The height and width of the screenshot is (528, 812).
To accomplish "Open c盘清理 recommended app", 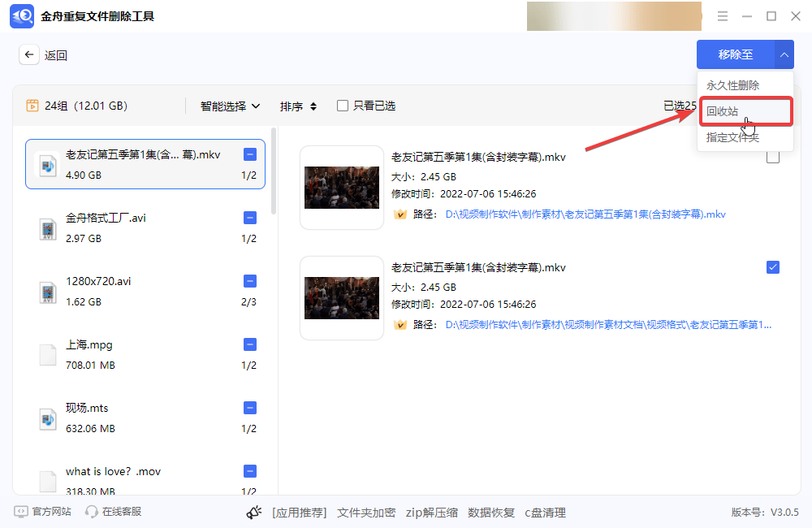I will (545, 513).
